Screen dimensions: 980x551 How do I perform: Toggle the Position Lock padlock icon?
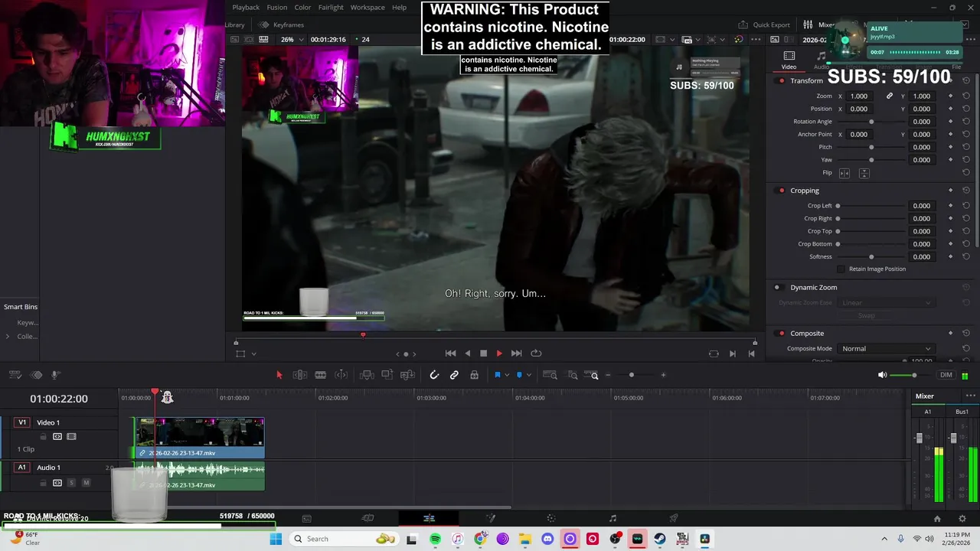[x=475, y=375]
